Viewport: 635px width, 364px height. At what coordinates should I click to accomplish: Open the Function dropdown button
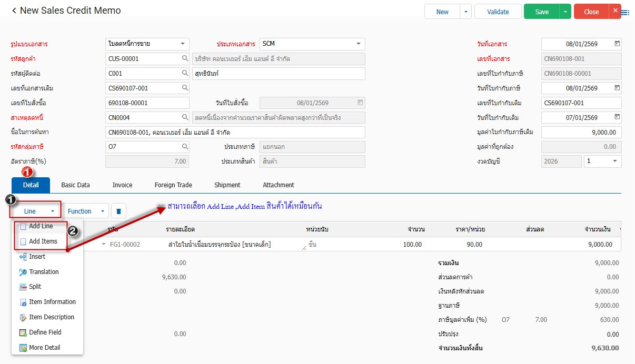pos(86,211)
